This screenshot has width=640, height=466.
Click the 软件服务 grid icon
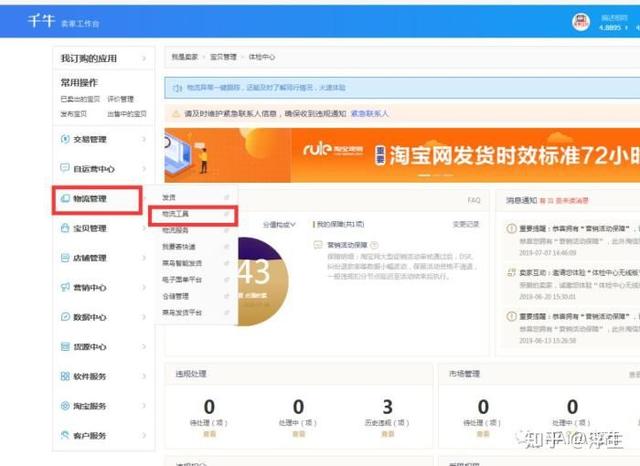[x=65, y=376]
